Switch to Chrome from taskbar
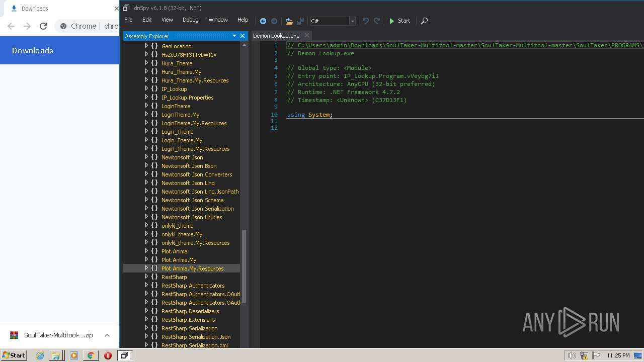This screenshot has height=362, width=644. [91, 355]
